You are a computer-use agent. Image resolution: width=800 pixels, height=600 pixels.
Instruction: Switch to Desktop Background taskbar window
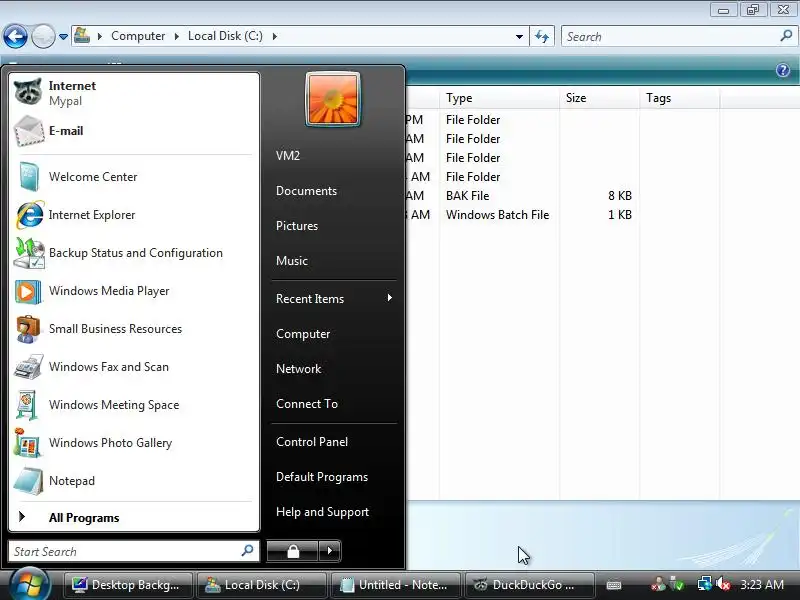128,585
